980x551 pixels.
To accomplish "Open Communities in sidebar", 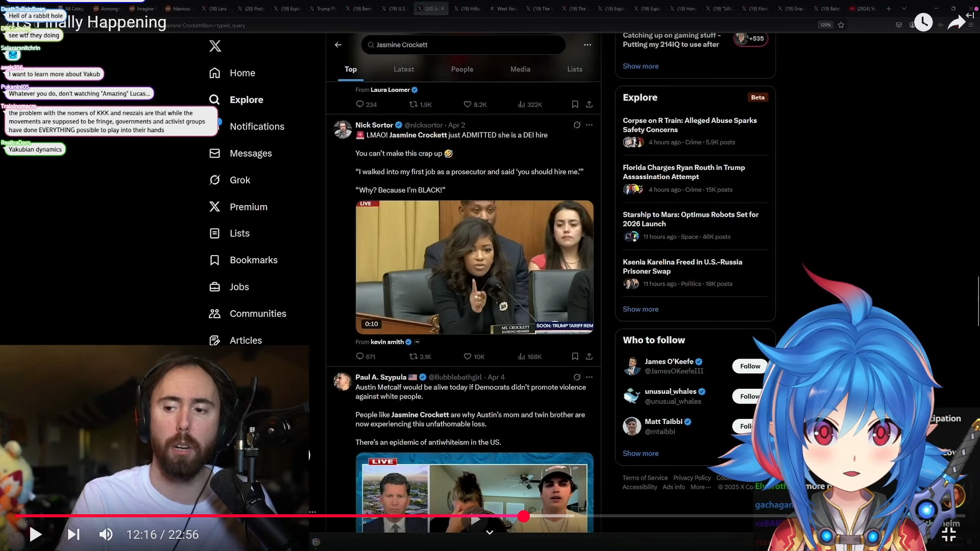I will [x=257, y=314].
